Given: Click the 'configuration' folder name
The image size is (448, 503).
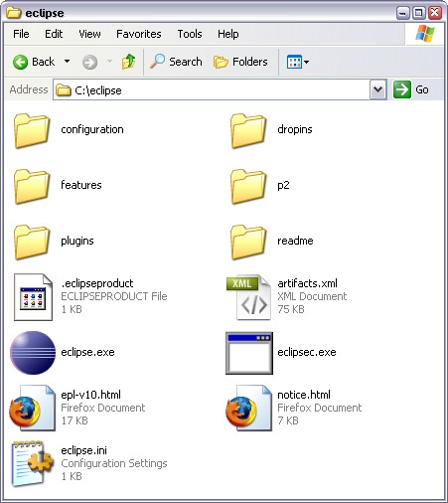Looking at the screenshot, I should 92,129.
